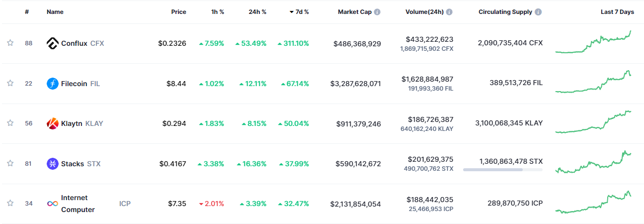This screenshot has height=224, width=644.
Task: Click the Klaytn logo icon
Action: coord(53,123)
